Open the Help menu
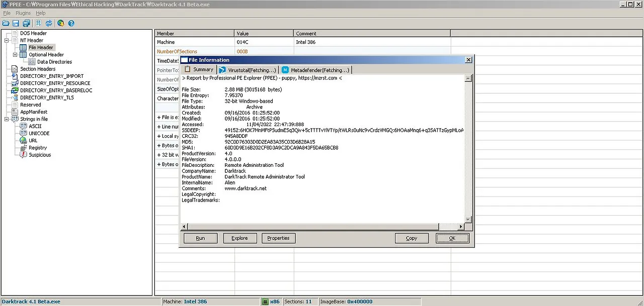The image size is (644, 306). (41, 13)
